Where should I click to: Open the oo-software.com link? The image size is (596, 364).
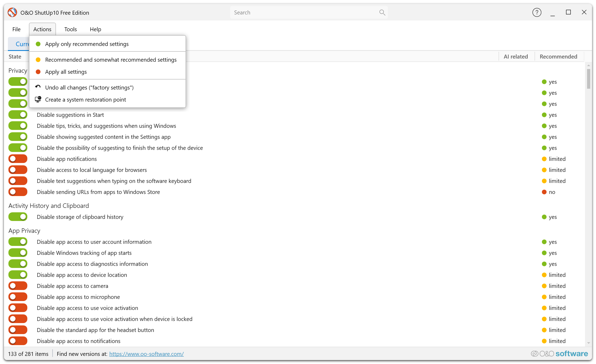(146, 354)
